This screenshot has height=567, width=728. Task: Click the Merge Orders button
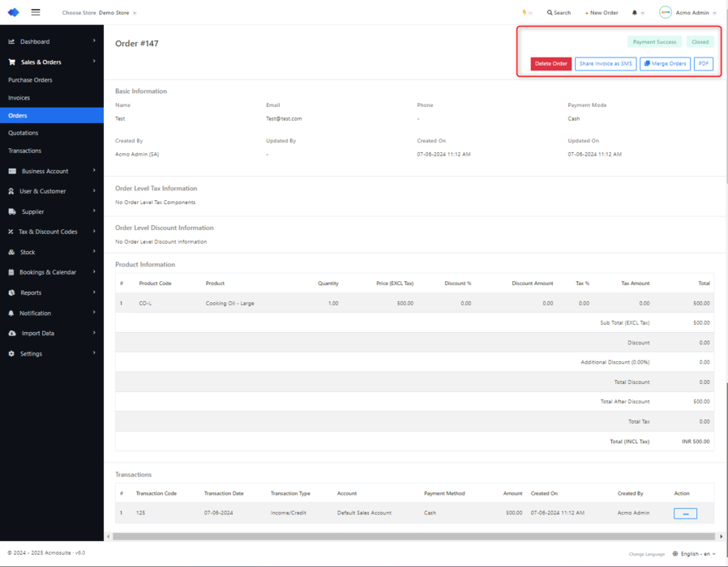[x=665, y=63]
